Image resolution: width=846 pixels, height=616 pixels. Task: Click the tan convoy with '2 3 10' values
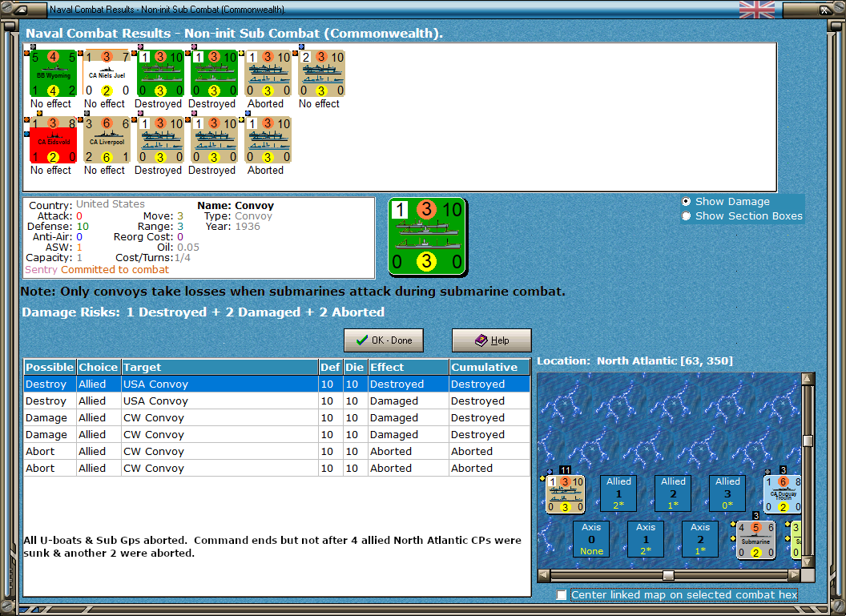point(321,74)
